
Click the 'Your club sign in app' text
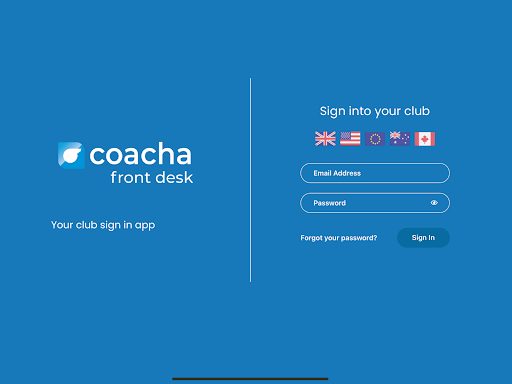103,225
